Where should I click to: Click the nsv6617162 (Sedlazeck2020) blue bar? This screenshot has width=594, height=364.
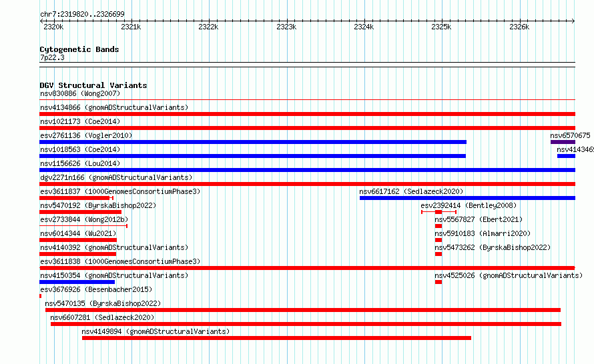tap(467, 198)
